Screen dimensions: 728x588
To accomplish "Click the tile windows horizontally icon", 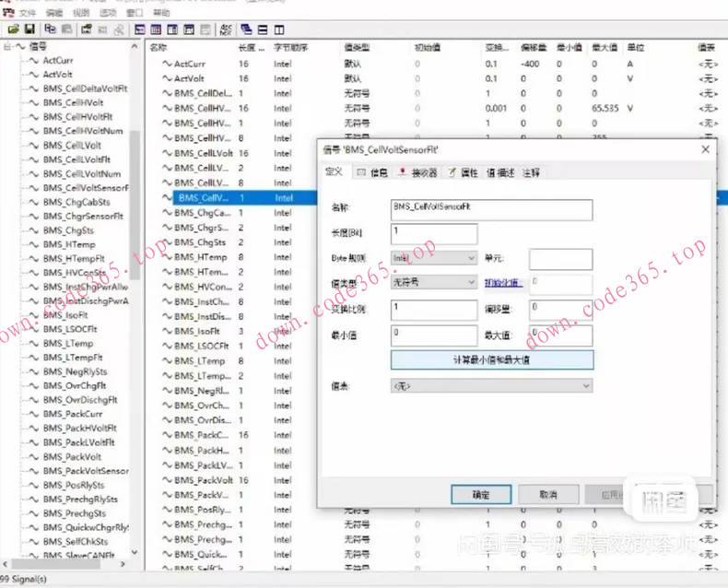I will pyautogui.click(x=264, y=29).
